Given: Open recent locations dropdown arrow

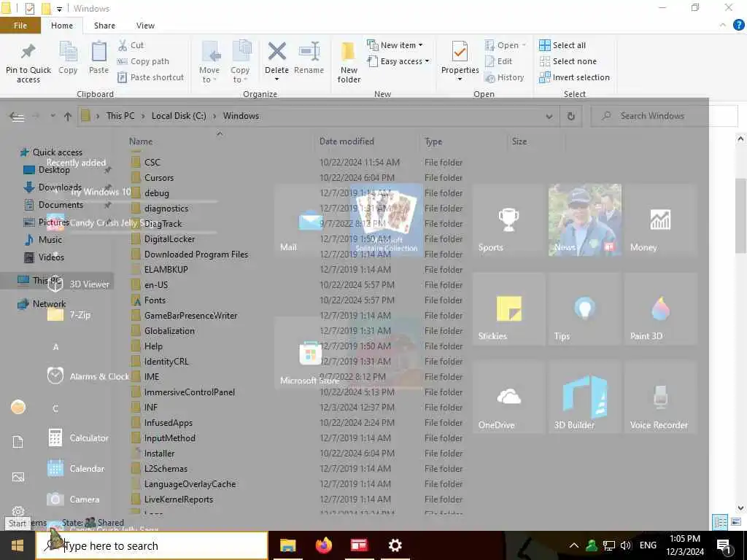Looking at the screenshot, I should pyautogui.click(x=53, y=116).
